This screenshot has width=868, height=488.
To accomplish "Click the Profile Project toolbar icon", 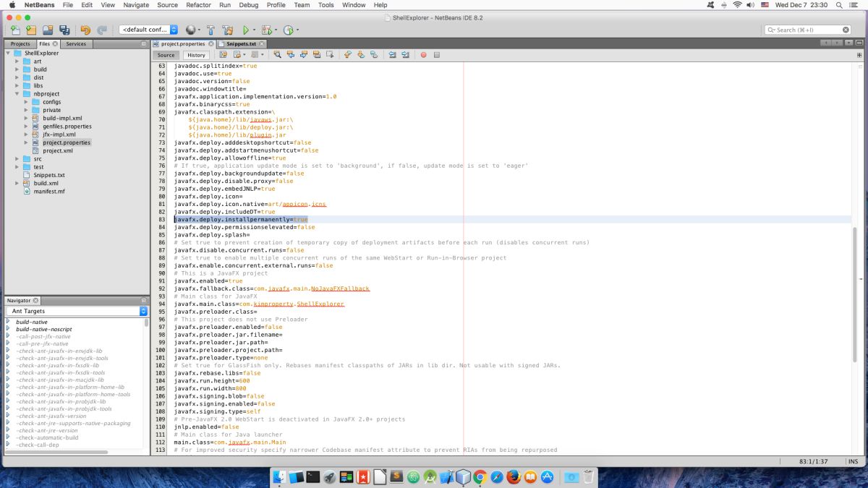I will [288, 30].
